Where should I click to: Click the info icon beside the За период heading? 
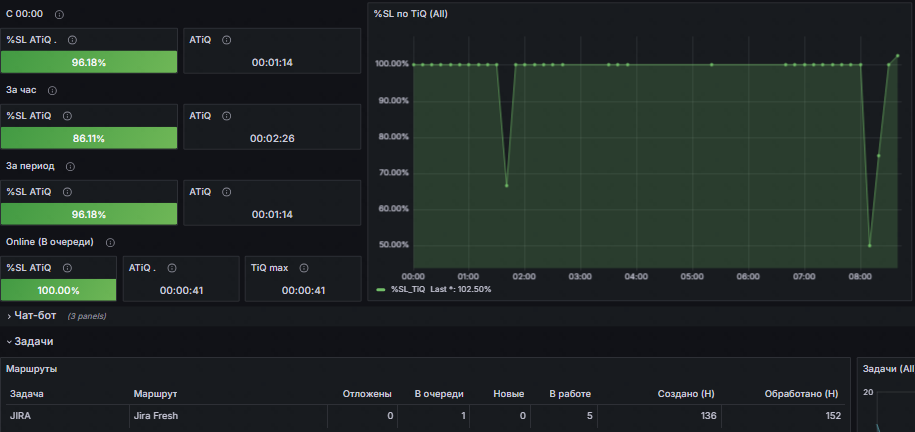click(x=71, y=166)
